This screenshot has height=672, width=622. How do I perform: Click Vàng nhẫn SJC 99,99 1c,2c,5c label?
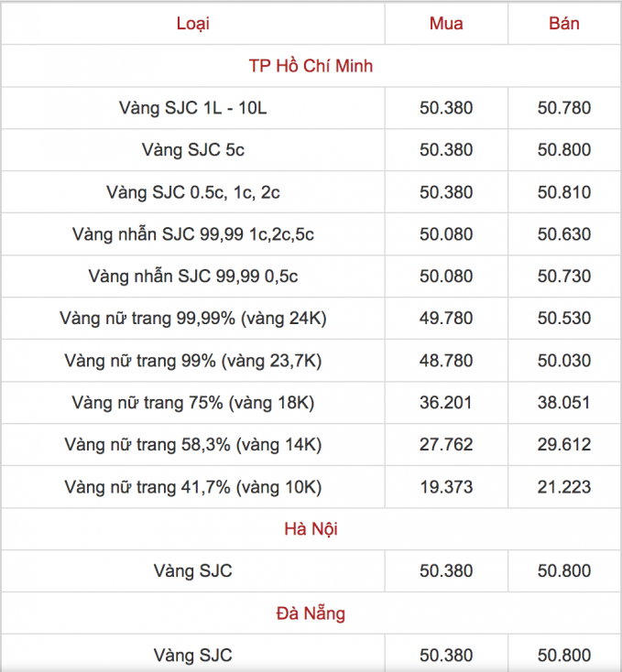(x=193, y=234)
